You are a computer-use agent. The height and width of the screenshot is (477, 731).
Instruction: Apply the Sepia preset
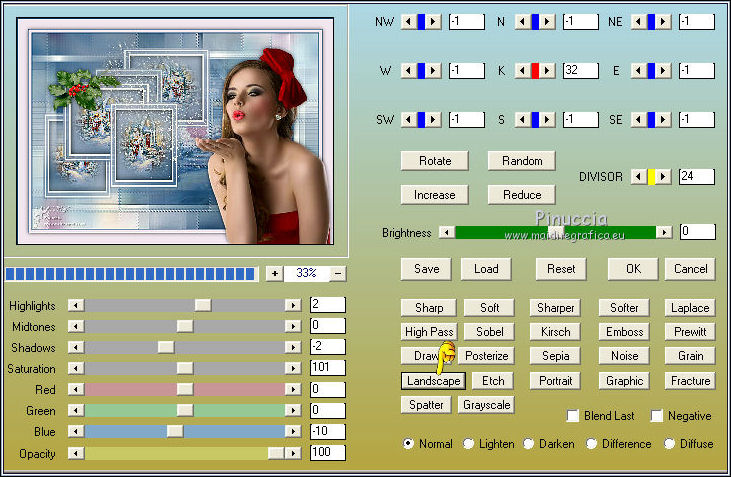[x=555, y=356]
